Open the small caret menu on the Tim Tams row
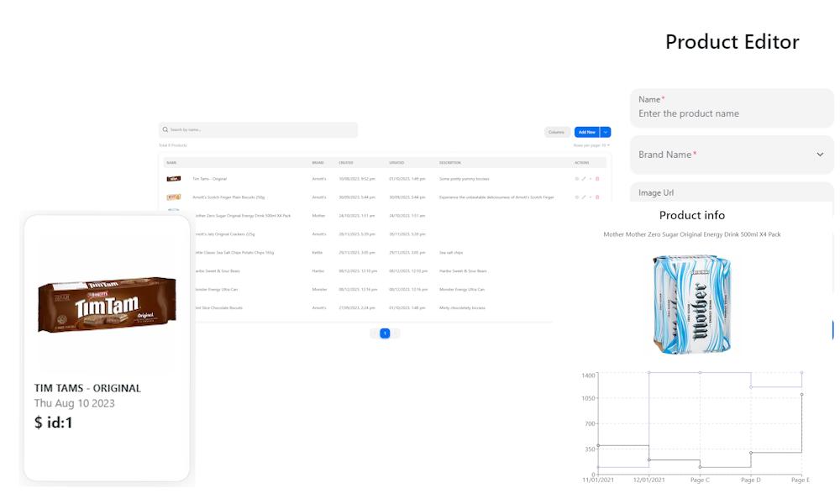 (x=591, y=179)
